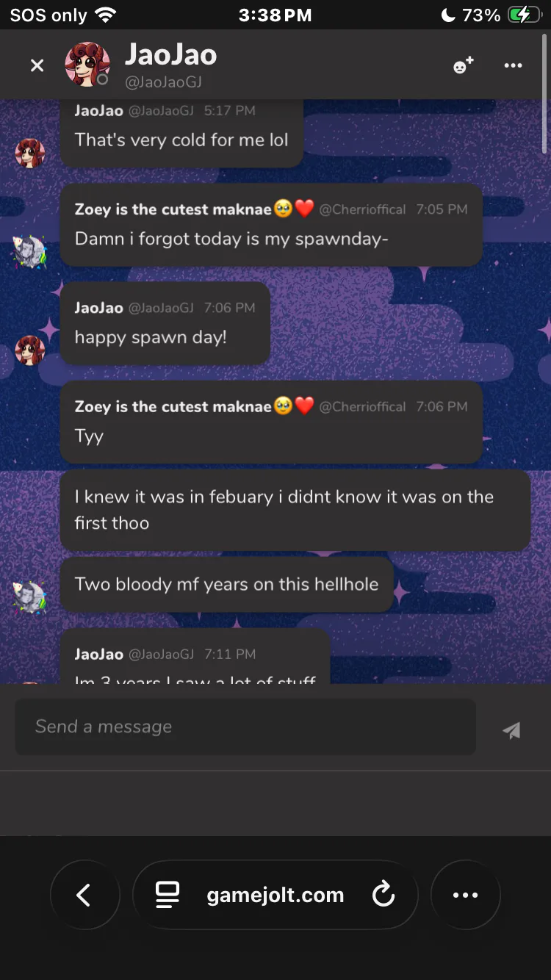Tap JaoJao's avatar beside 'happy spawn day!'
Viewport: 551px width, 980px height.
pos(30,350)
